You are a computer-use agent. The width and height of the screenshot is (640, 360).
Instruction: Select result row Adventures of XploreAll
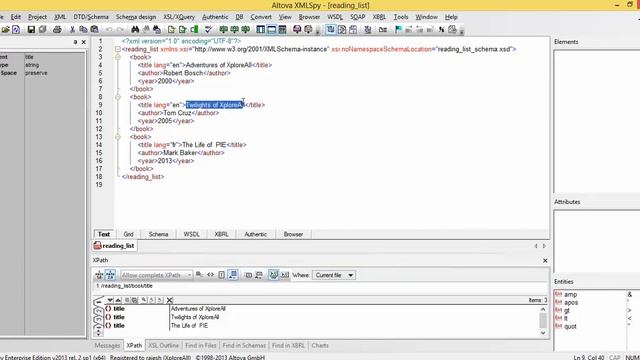(x=322, y=309)
